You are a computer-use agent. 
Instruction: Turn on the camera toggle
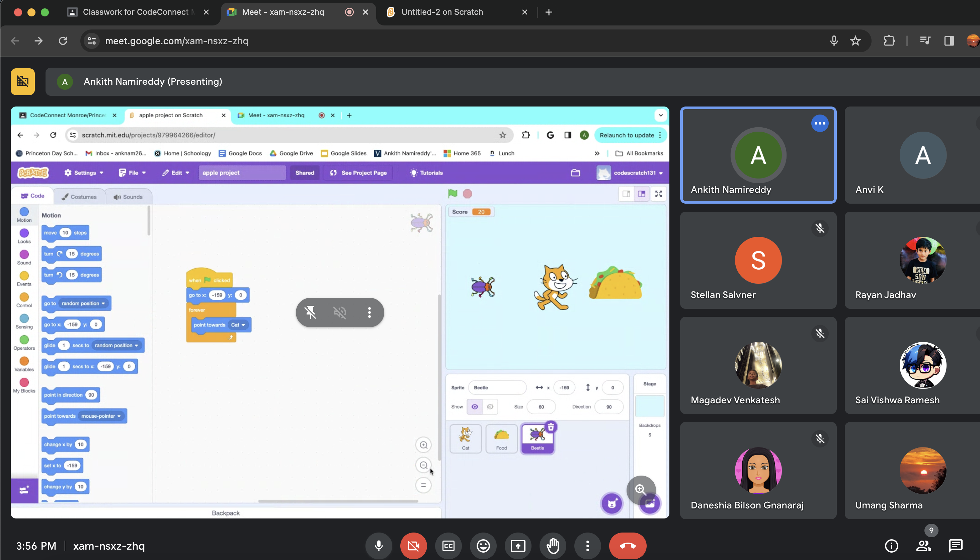(x=413, y=545)
